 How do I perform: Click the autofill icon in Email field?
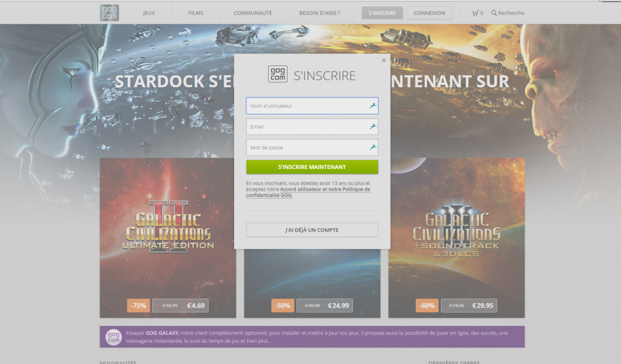coord(373,127)
